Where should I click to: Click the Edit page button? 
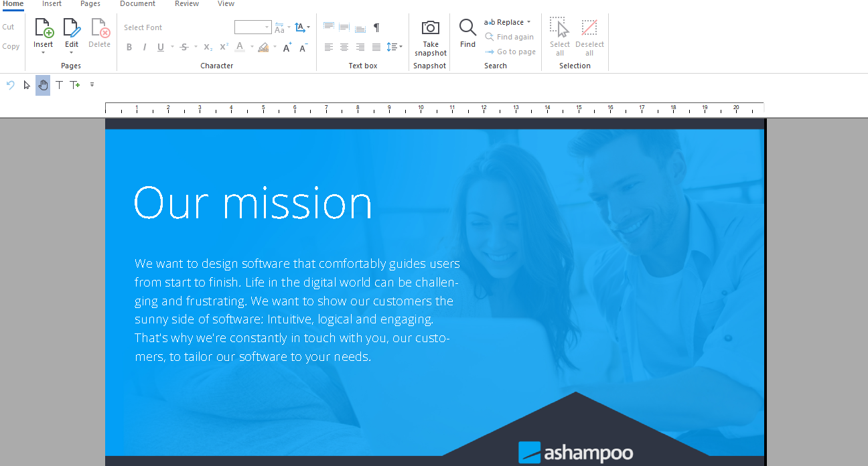tap(72, 33)
